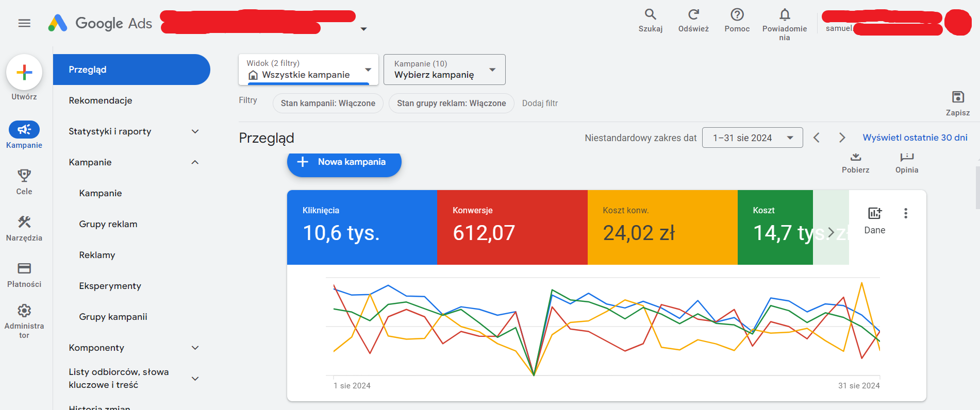This screenshot has width=980, height=410.
Task: Open the main hamburger menu
Action: tap(24, 23)
